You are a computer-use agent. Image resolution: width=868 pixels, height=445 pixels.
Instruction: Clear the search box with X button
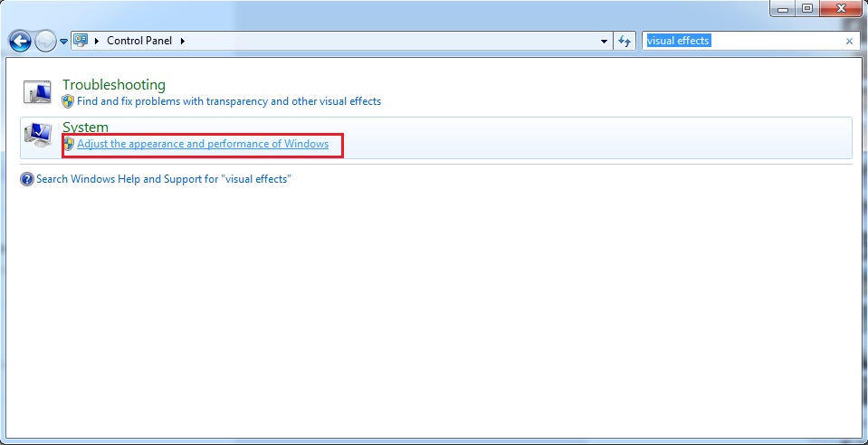point(849,42)
